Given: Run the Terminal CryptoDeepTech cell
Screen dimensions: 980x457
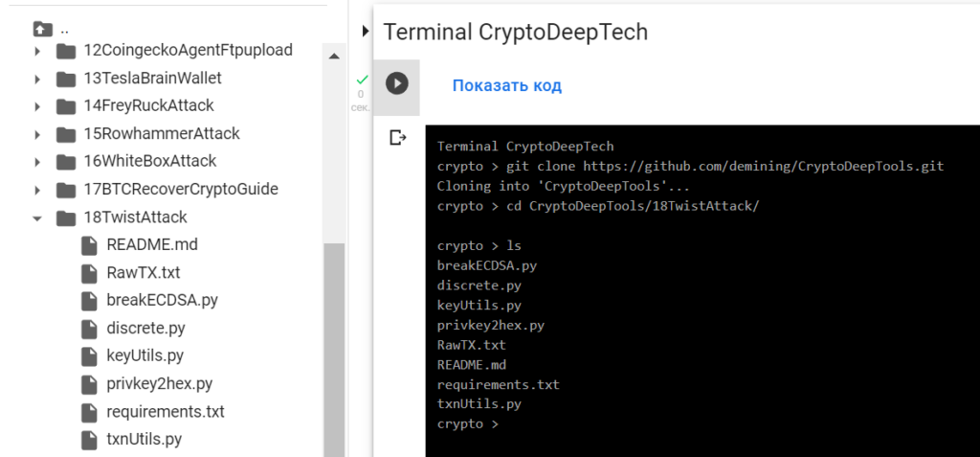Looking at the screenshot, I should point(397,83).
